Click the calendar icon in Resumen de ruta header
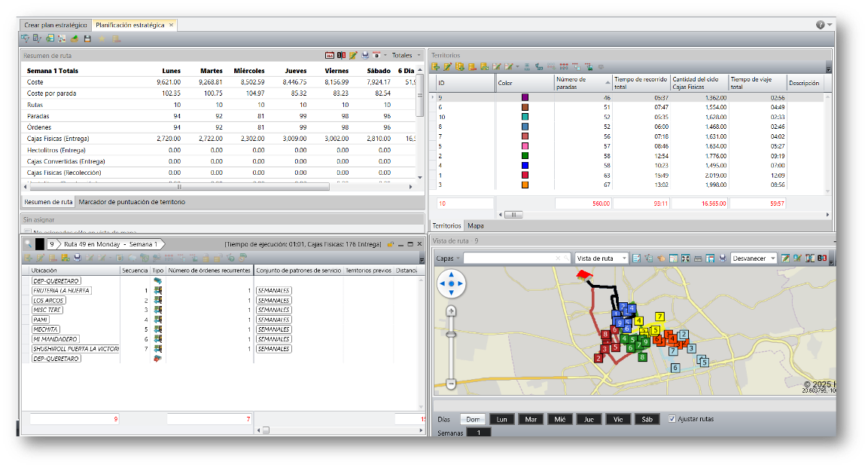The image size is (868, 468). pos(329,55)
